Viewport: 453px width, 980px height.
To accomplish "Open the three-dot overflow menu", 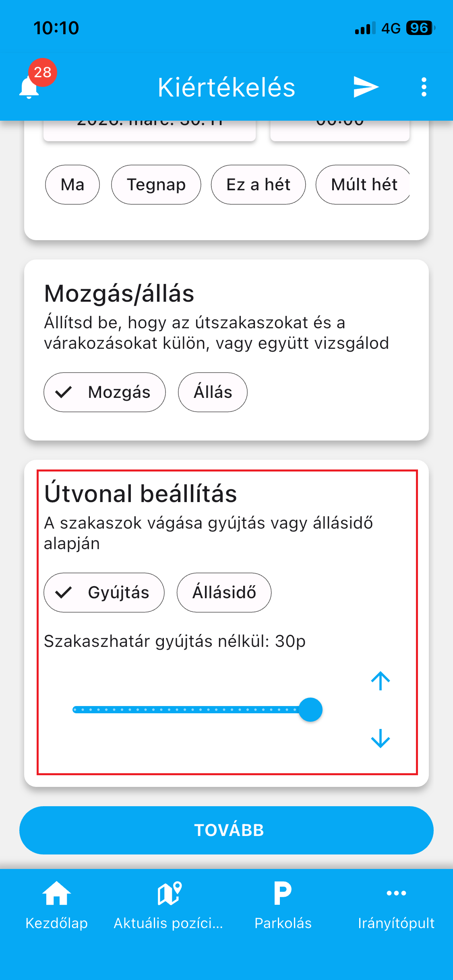I will pos(424,87).
